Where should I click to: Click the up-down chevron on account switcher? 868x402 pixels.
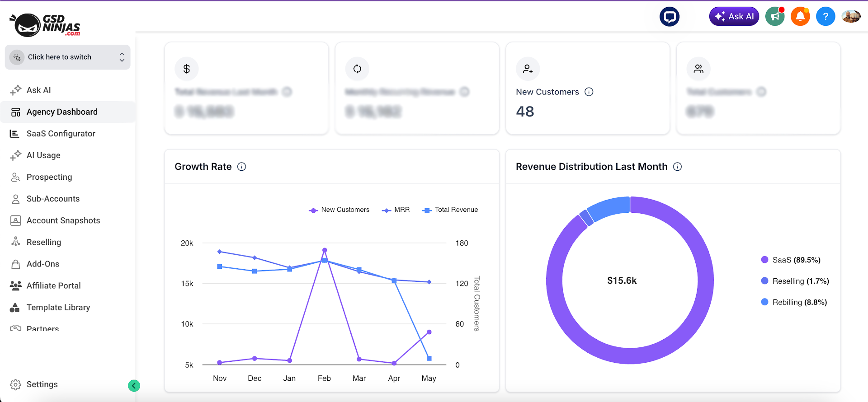coord(122,57)
